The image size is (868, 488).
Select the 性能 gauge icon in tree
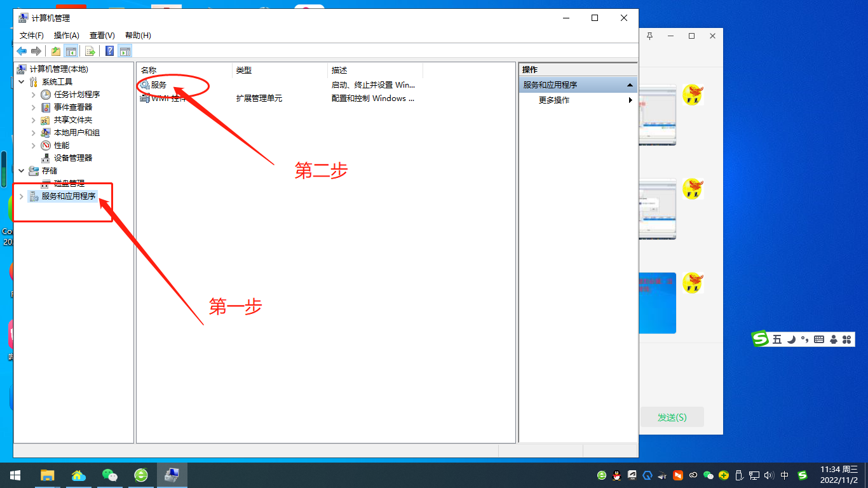pos(46,146)
